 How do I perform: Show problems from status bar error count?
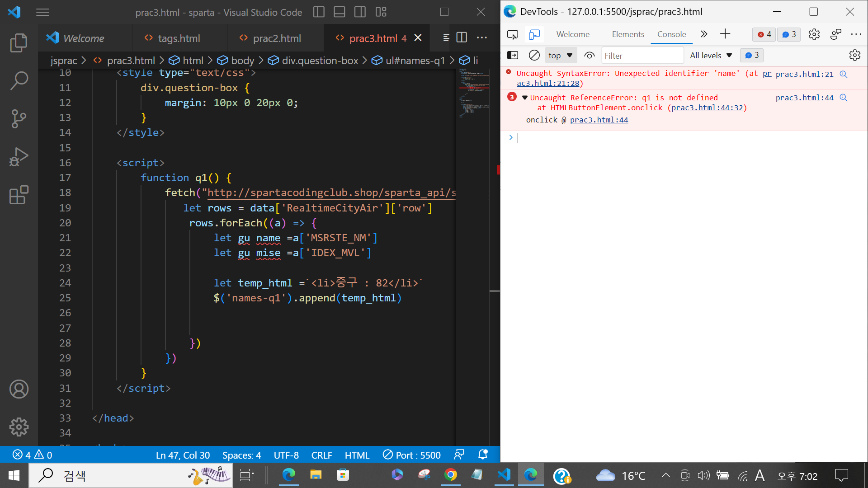coord(32,455)
